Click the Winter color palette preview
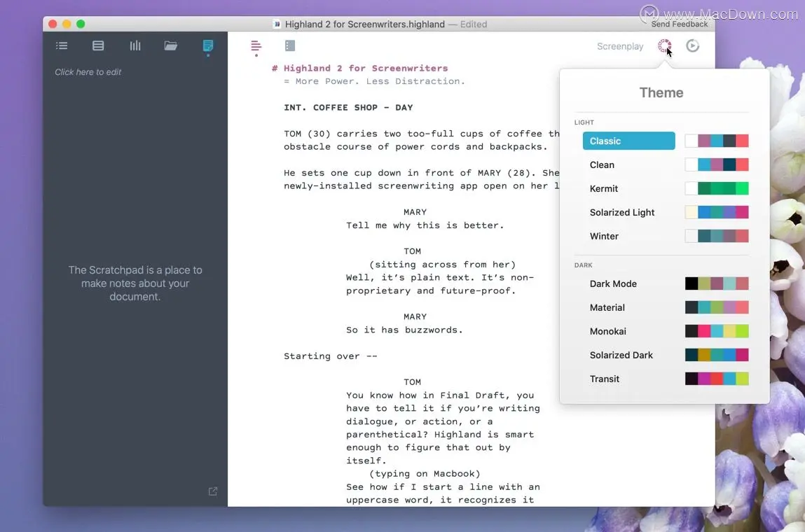Screen dimensions: 805x532 tap(717, 236)
